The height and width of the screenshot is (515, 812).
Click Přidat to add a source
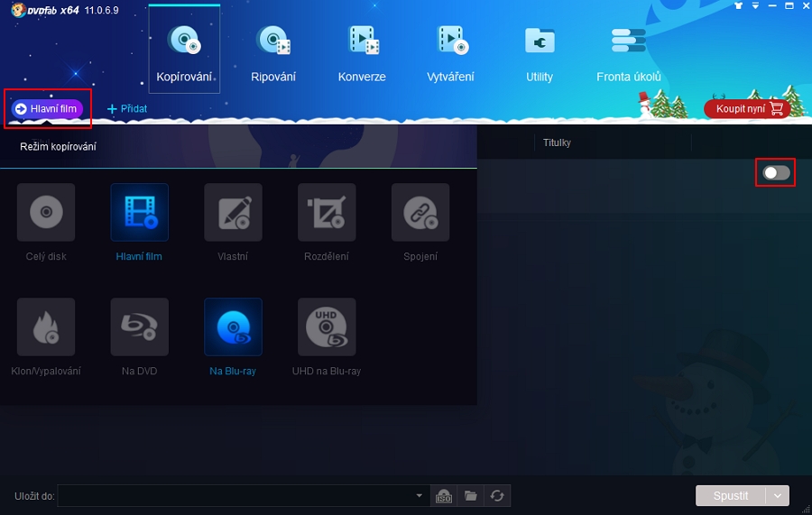(127, 109)
